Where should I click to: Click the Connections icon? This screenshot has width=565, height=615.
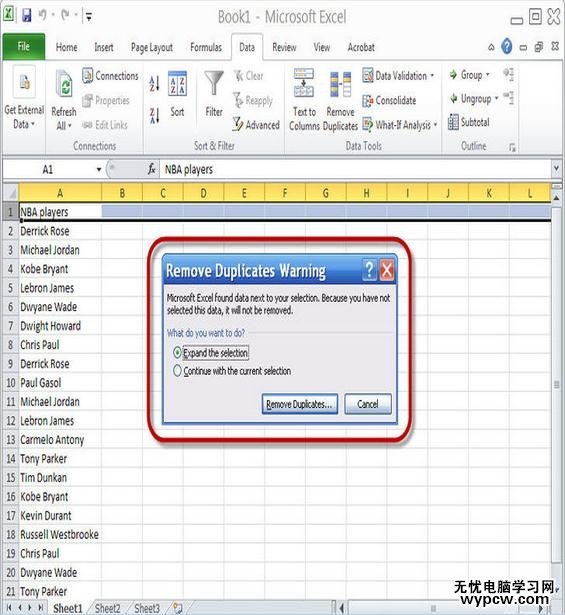tap(87, 75)
